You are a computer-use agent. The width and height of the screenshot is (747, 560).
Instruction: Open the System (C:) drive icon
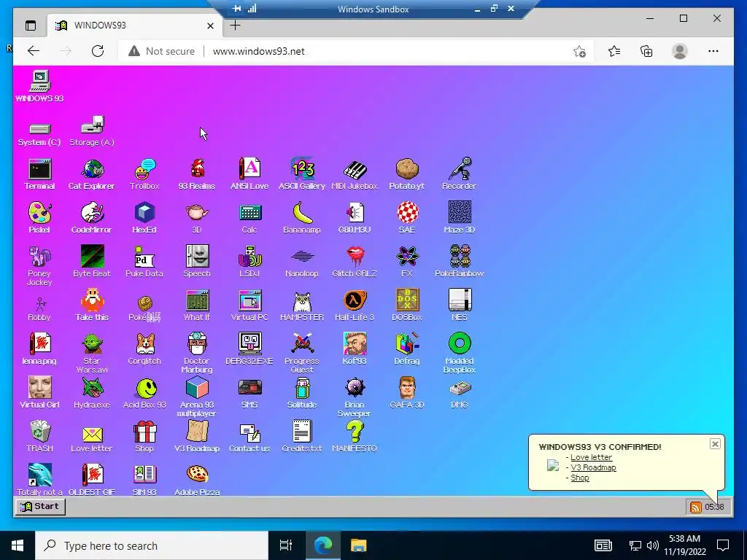(x=39, y=134)
